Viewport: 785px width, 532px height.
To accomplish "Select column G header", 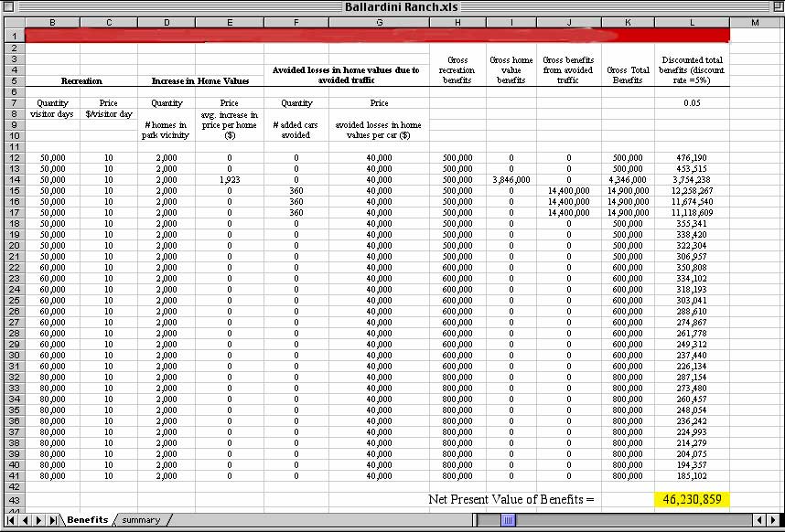I will coord(379,22).
